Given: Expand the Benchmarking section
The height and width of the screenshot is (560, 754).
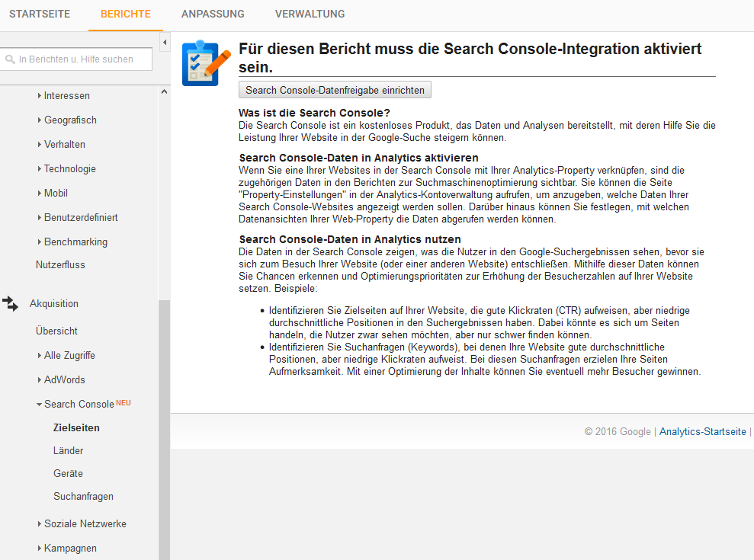Looking at the screenshot, I should (x=72, y=242).
